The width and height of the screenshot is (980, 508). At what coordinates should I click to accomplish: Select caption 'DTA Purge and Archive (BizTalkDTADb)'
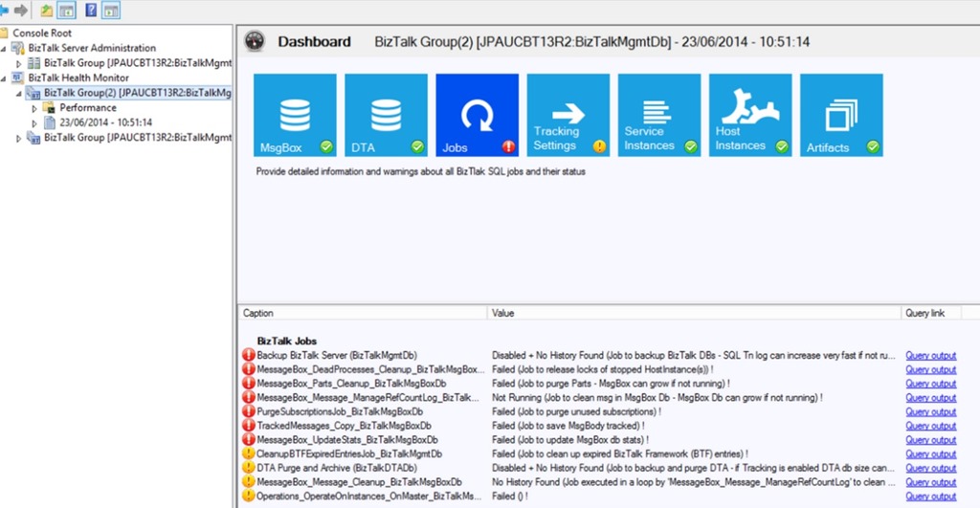point(337,468)
